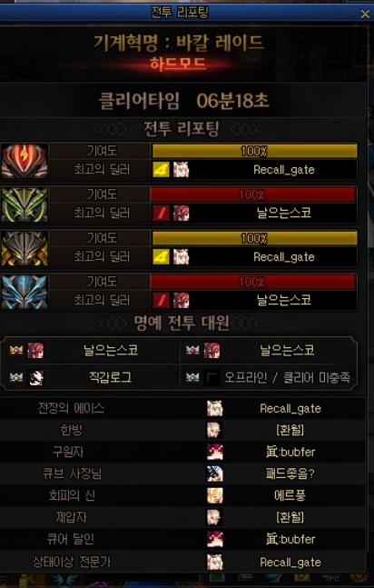Click the yellow 4 party badge, first row
The height and width of the screenshot is (588, 374).
161,170
